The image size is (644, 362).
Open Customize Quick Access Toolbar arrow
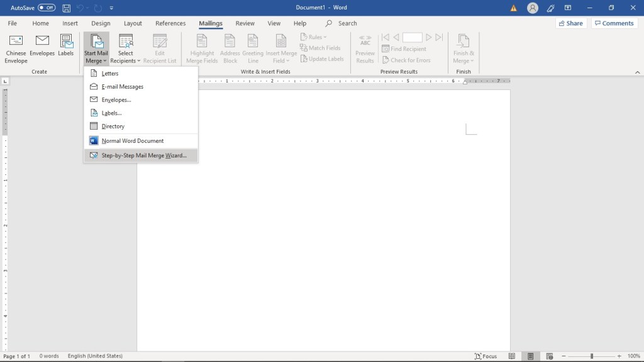(111, 8)
